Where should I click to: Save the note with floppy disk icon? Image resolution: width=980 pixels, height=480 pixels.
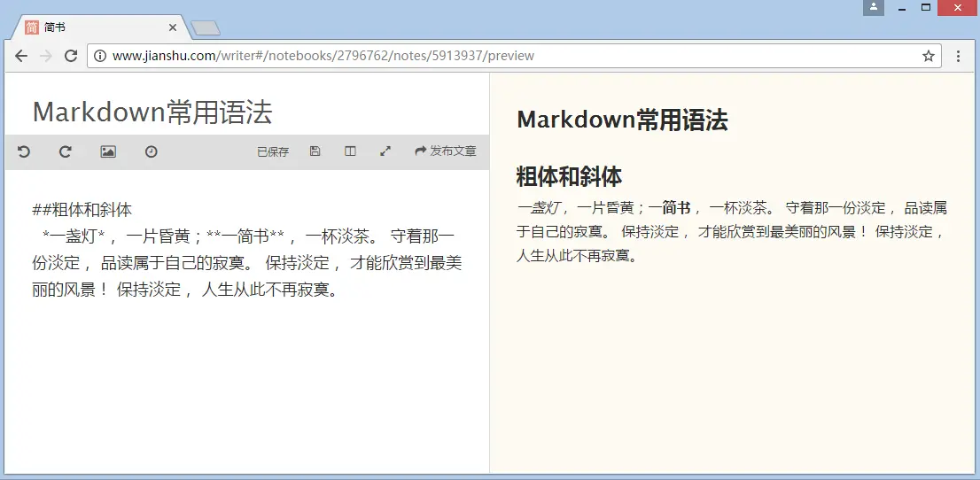coord(315,151)
